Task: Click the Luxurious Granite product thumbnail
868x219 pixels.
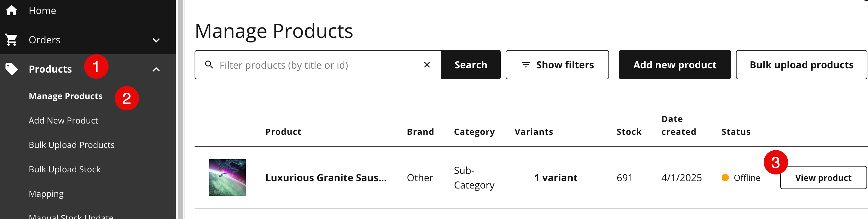Action: [228, 178]
